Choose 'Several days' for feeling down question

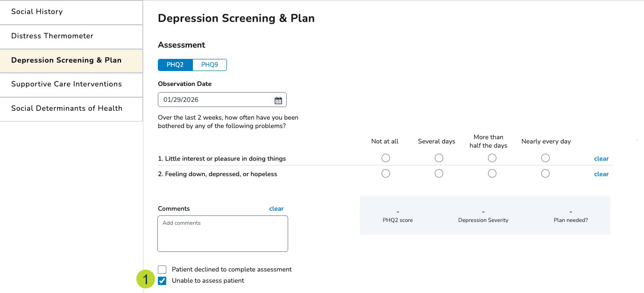pos(439,174)
